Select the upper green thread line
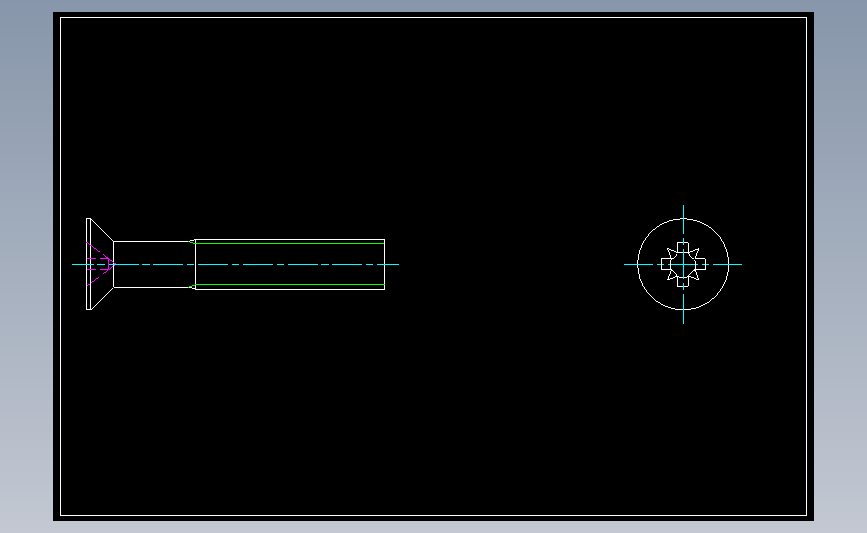 coord(288,243)
